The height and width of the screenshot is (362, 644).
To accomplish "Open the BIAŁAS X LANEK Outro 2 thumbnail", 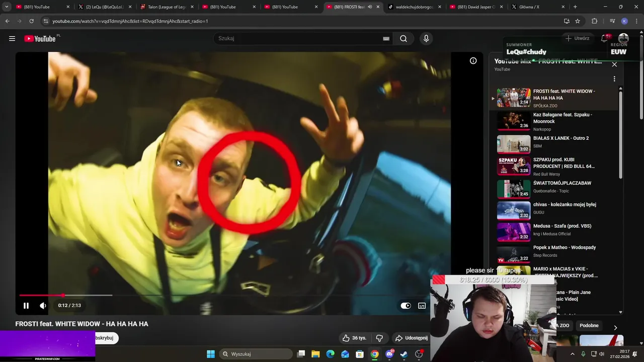I will pos(514,143).
